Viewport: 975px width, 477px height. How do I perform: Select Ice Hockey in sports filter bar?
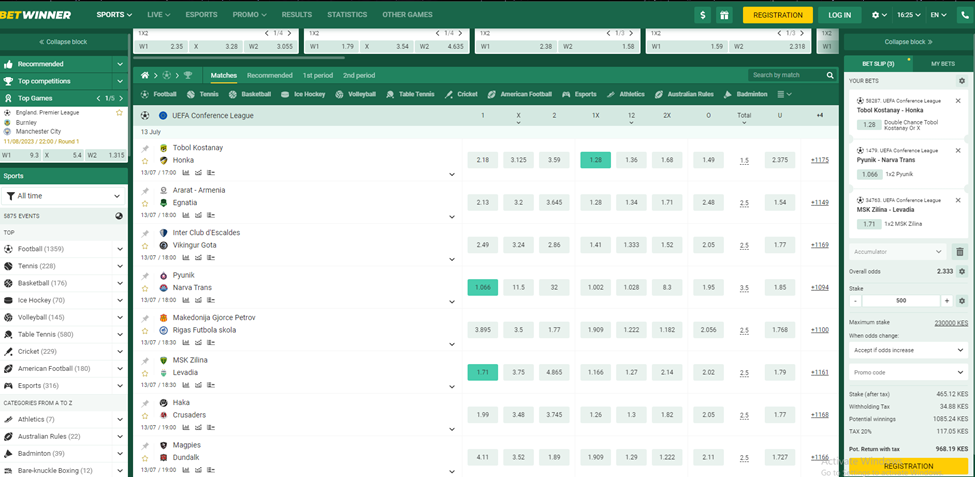coord(303,95)
